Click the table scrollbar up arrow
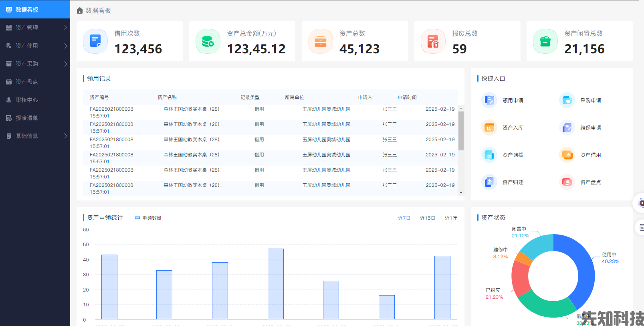Image resolution: width=644 pixels, height=326 pixels. [x=461, y=108]
